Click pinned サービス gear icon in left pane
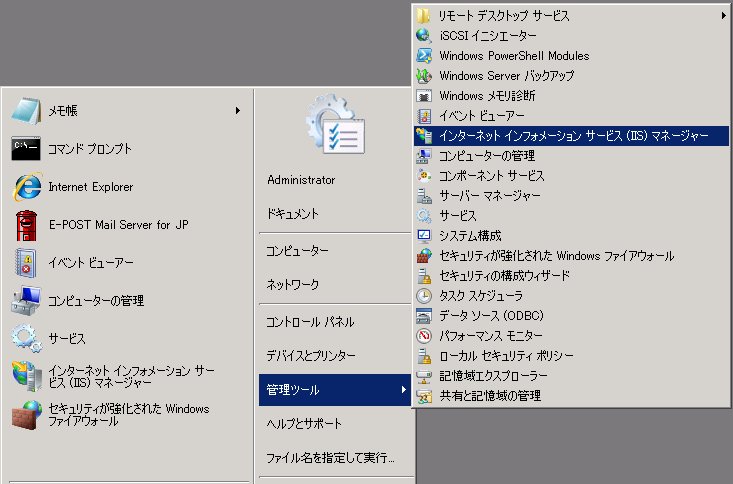This screenshot has height=484, width=733. 27,339
